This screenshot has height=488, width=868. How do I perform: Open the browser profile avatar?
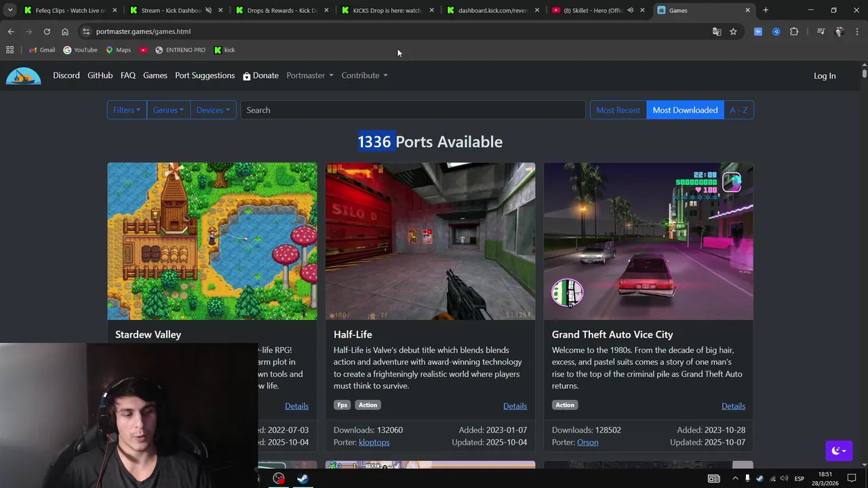(840, 31)
